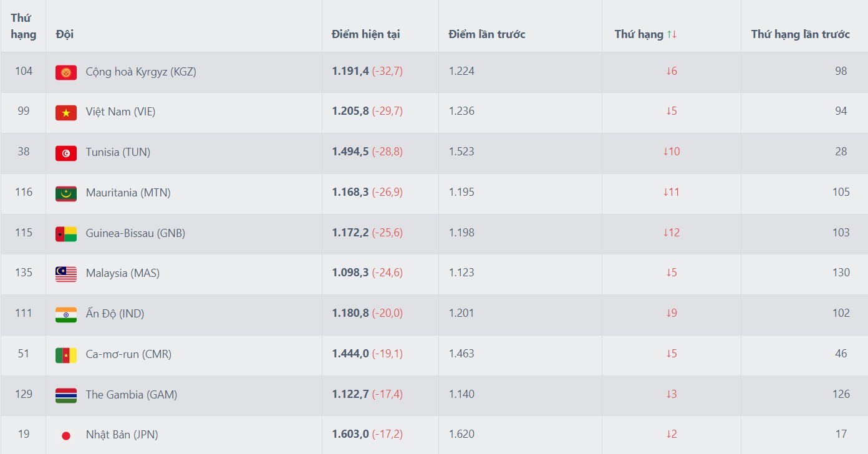Screen dimensions: 868x454
Task: Click the Guinea-Bissau flag icon
Action: pyautogui.click(x=66, y=234)
